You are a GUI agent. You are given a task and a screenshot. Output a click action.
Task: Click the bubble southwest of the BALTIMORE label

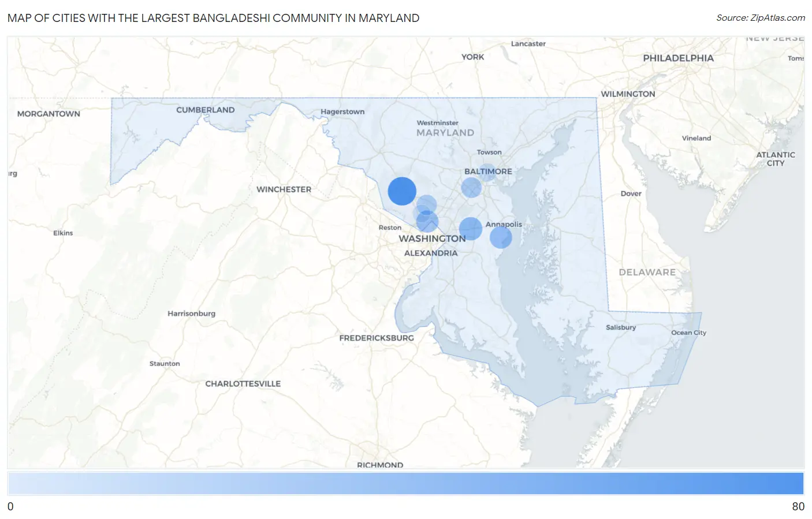coord(471,187)
